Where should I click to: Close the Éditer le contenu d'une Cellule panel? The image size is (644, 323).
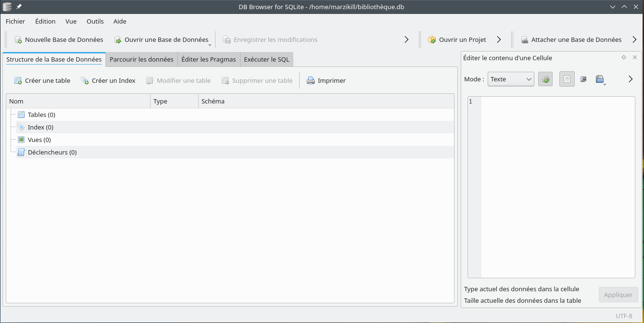pyautogui.click(x=635, y=57)
